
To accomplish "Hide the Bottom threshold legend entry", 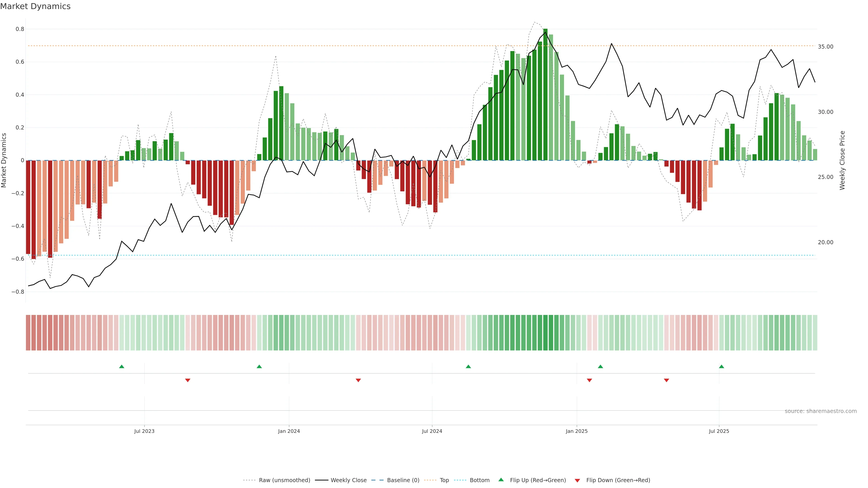I will click(x=479, y=480).
